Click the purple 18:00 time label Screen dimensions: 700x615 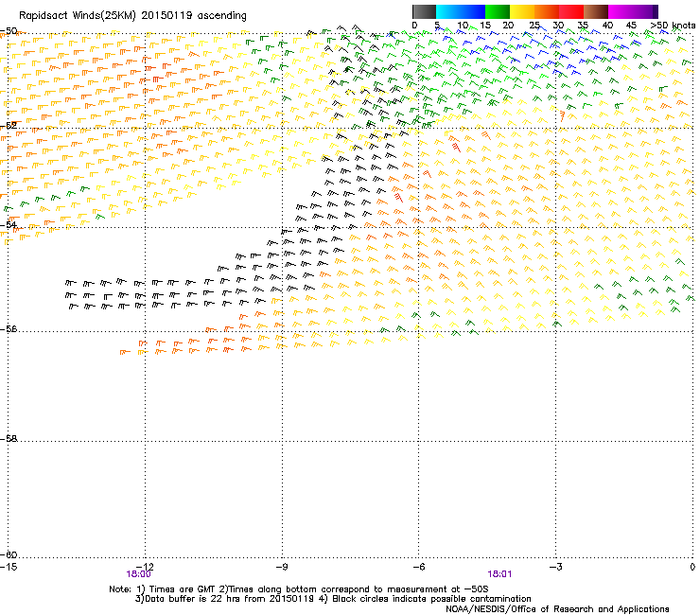click(x=138, y=574)
